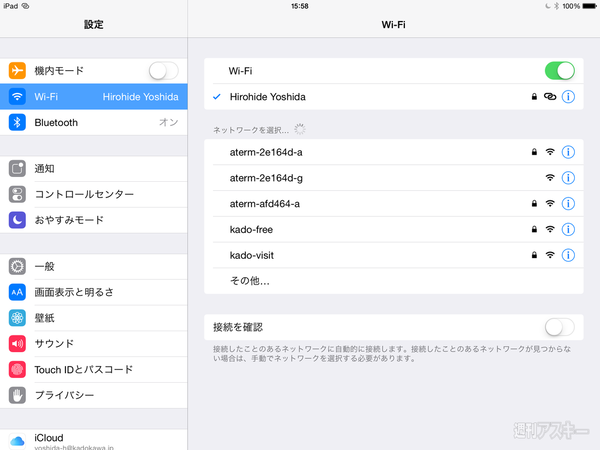This screenshot has height=450, width=600.
Task: Tap the Sounds (サウンド) speaker icon
Action: click(x=17, y=344)
